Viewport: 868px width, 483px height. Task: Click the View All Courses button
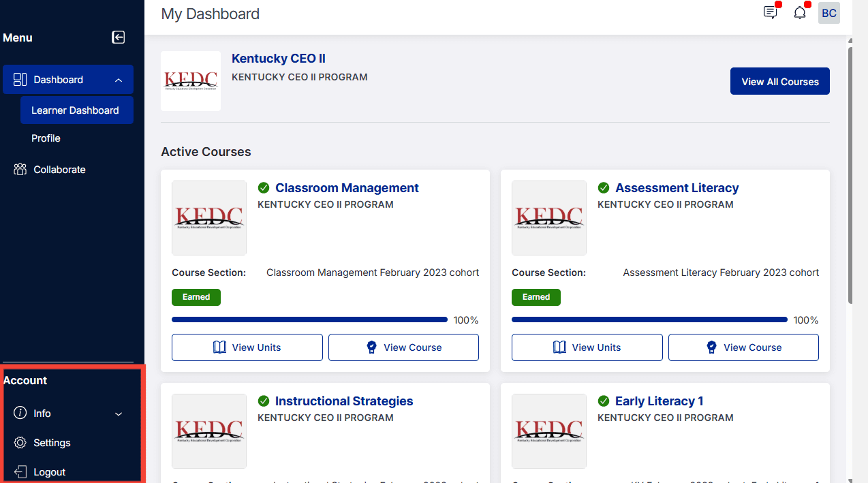point(780,81)
